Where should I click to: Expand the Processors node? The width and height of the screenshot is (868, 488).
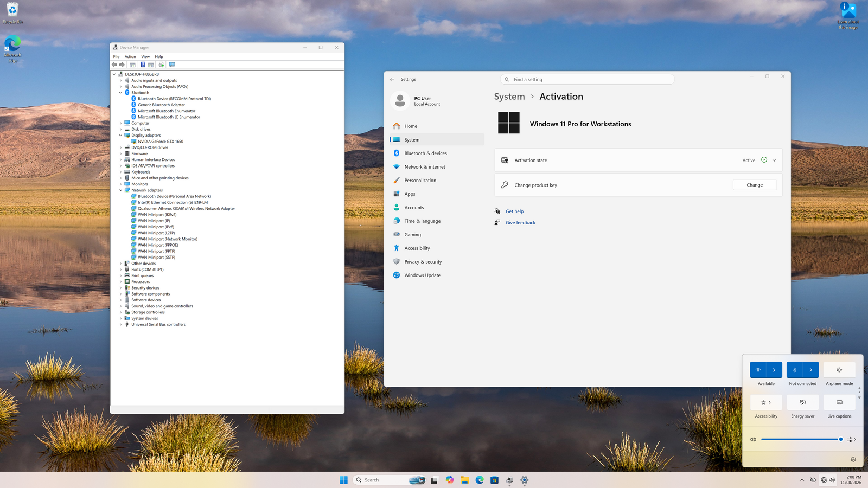click(121, 282)
